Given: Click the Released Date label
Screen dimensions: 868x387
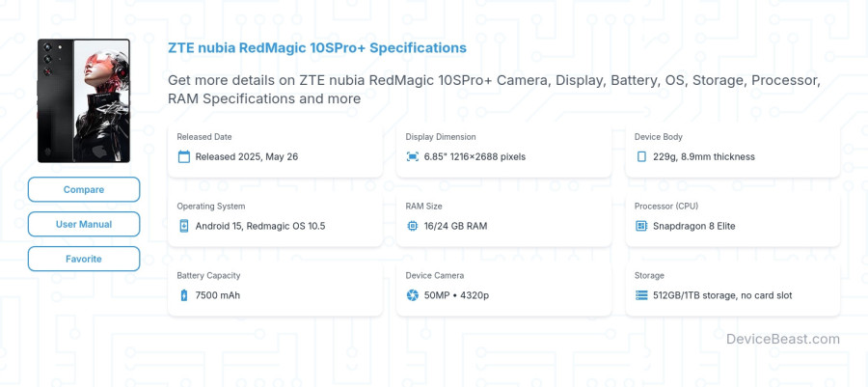Looking at the screenshot, I should click(x=204, y=137).
